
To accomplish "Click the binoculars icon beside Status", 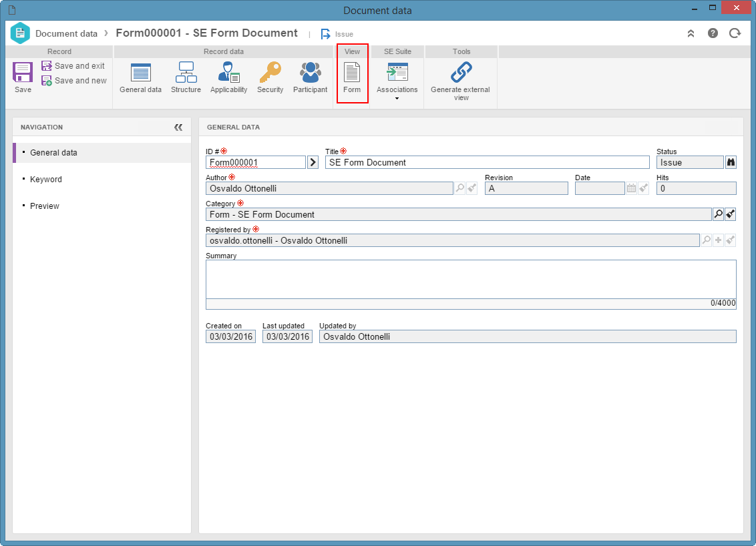I will [x=731, y=162].
